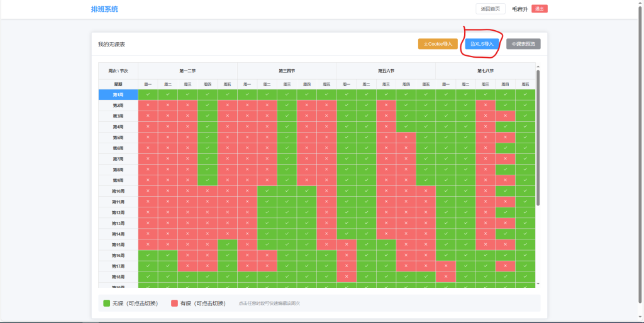Click the green 无课 legend swatch
The width and height of the screenshot is (644, 323).
107,303
